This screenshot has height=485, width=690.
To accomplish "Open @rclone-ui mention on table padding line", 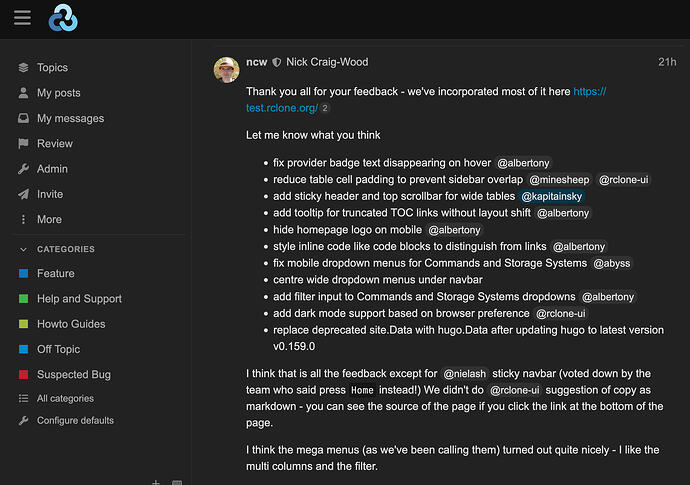I will pyautogui.click(x=623, y=180).
